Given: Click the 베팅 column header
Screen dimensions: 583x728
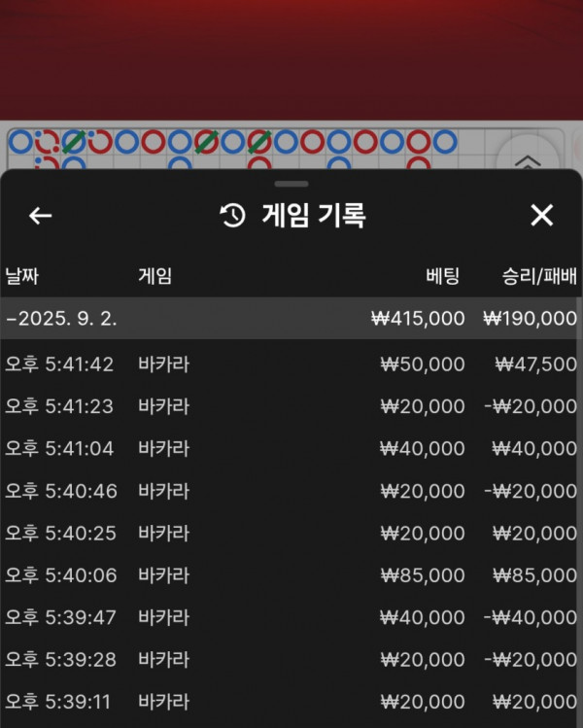Looking at the screenshot, I should point(445,276).
